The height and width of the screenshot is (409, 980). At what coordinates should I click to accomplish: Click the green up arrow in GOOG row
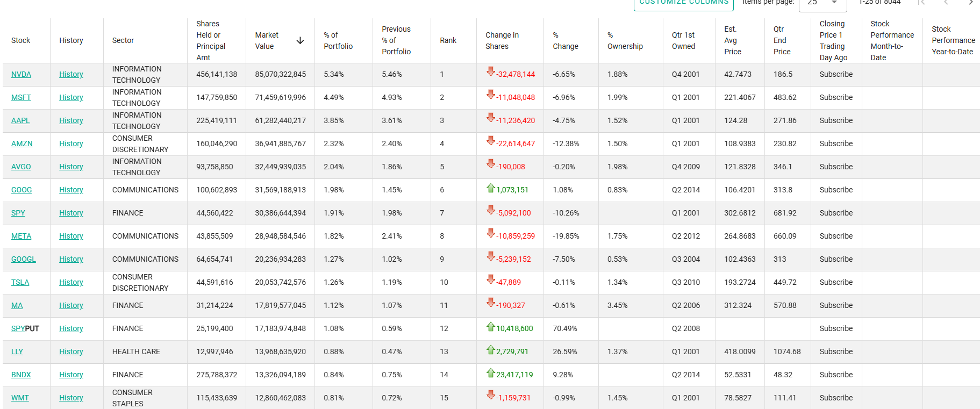490,188
